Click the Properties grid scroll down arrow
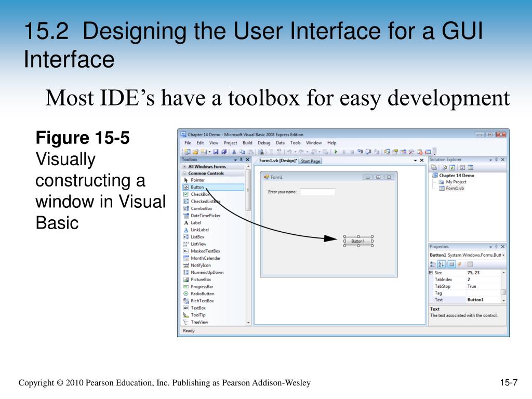Viewport: 532px width, 399px height. pyautogui.click(x=503, y=301)
